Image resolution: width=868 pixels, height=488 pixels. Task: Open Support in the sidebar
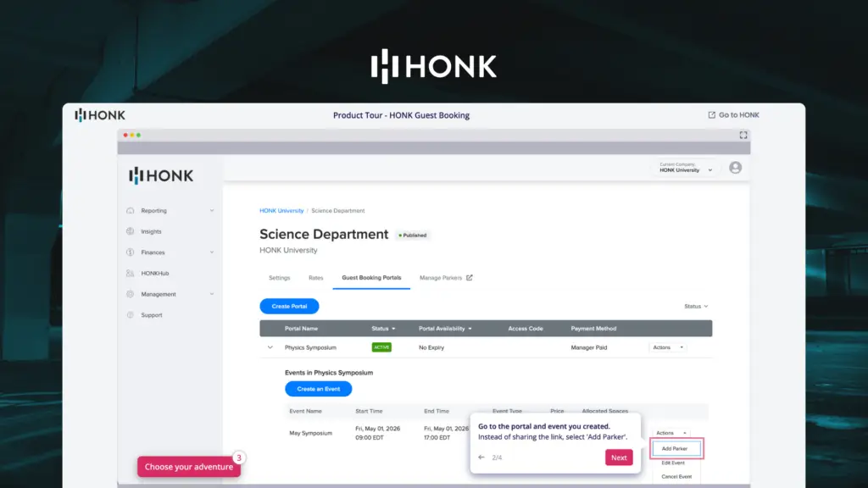[x=152, y=315]
